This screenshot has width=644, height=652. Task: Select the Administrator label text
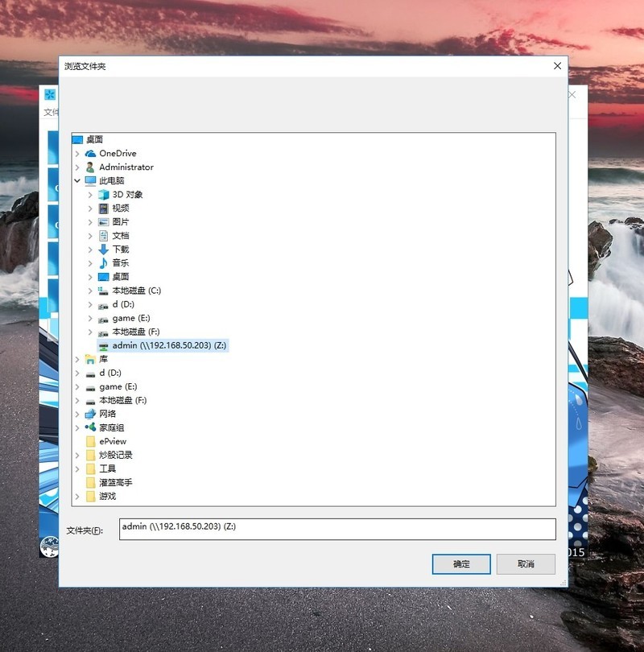click(x=126, y=167)
